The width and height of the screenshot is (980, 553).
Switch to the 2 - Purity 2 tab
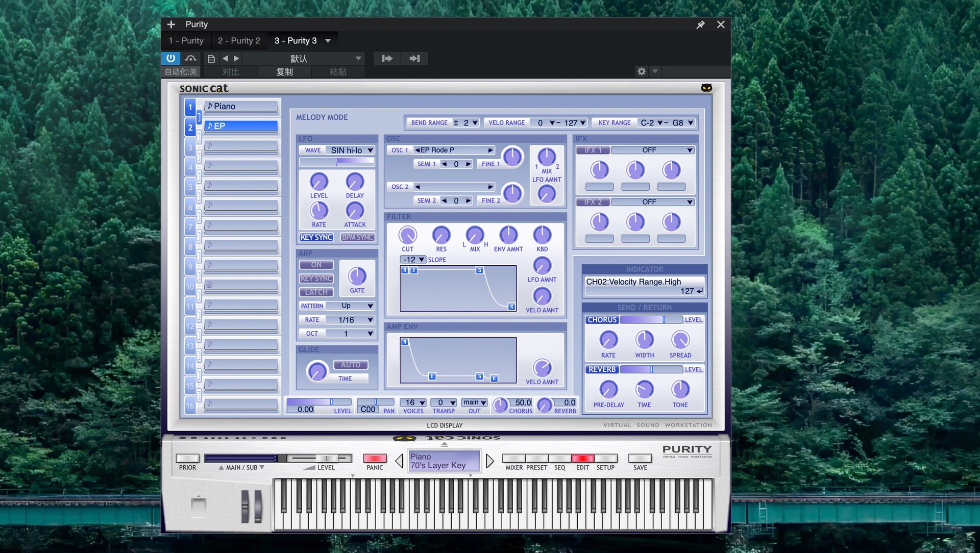(x=239, y=41)
